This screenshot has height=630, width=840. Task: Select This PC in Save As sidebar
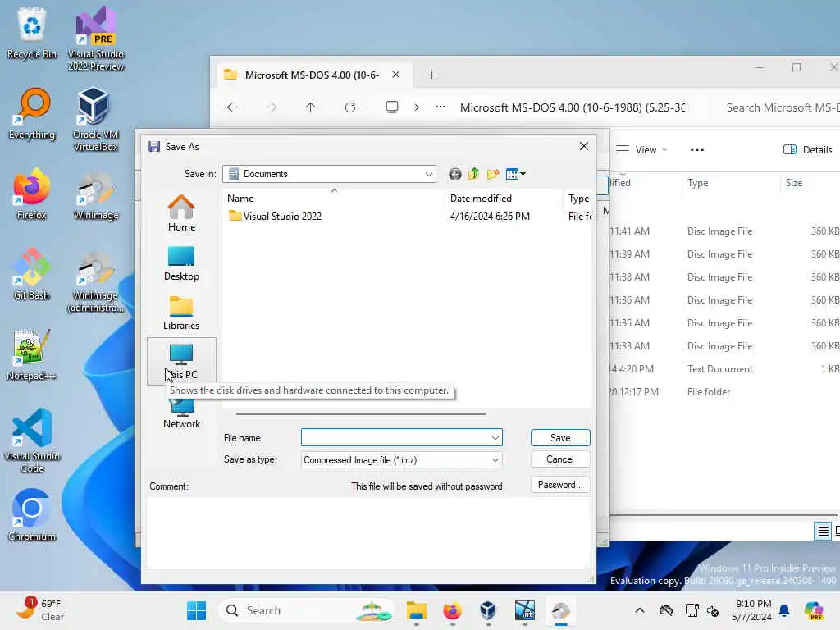pos(181,362)
